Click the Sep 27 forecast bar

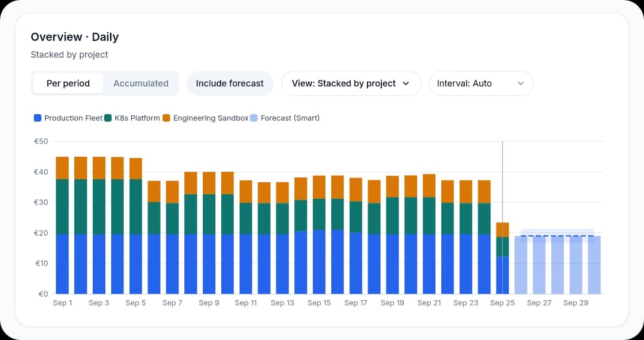point(539,265)
